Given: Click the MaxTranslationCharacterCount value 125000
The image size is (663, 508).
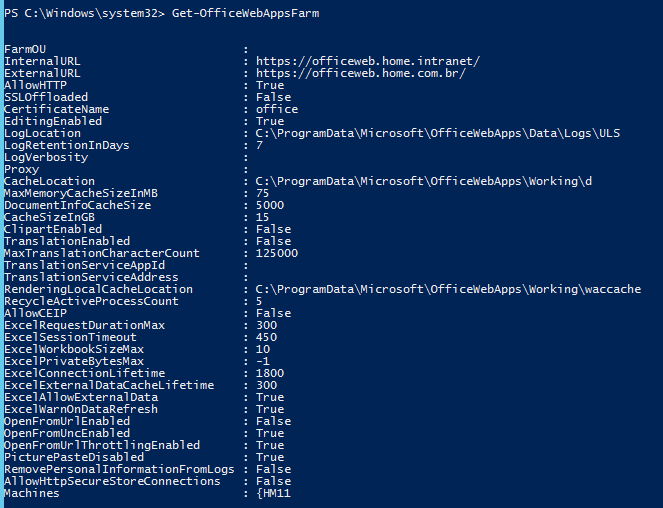Looking at the screenshot, I should (277, 253).
